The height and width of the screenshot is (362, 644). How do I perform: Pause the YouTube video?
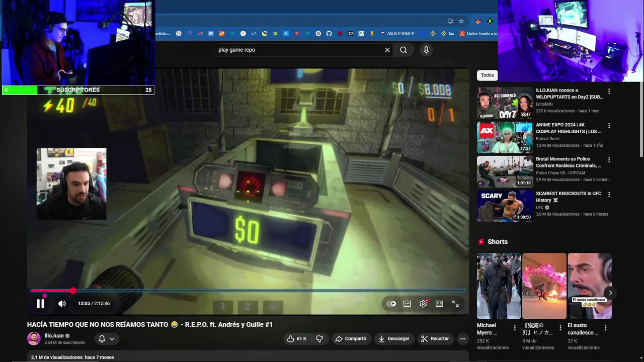pyautogui.click(x=41, y=304)
